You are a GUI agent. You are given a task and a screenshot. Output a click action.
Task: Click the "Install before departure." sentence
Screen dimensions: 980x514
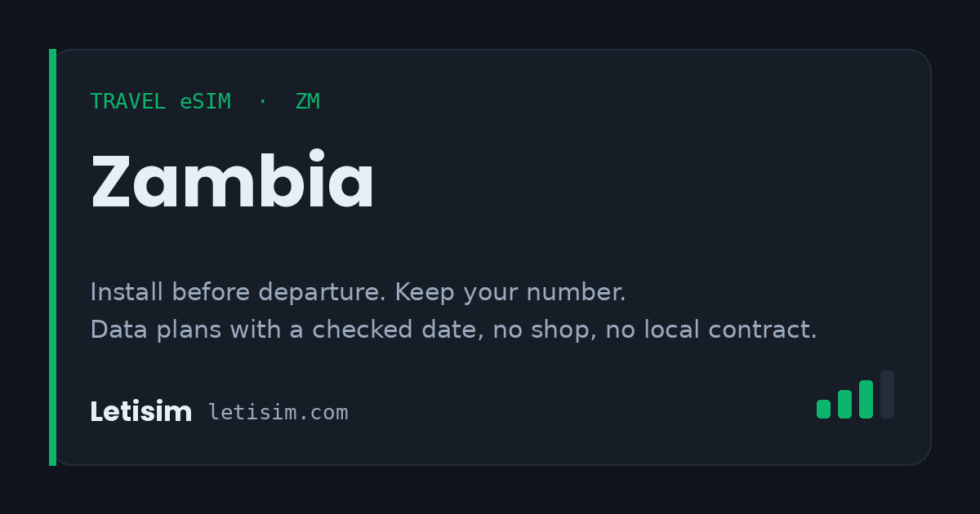(239, 292)
